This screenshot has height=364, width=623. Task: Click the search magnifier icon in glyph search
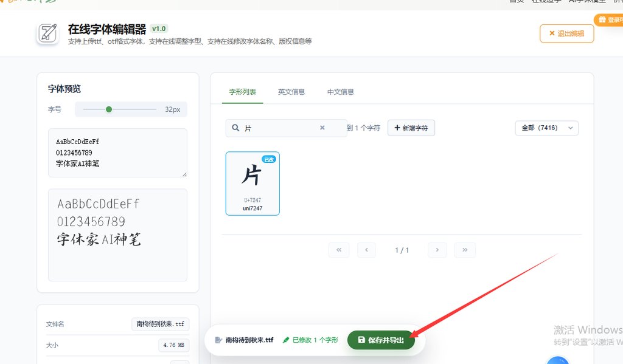click(235, 128)
